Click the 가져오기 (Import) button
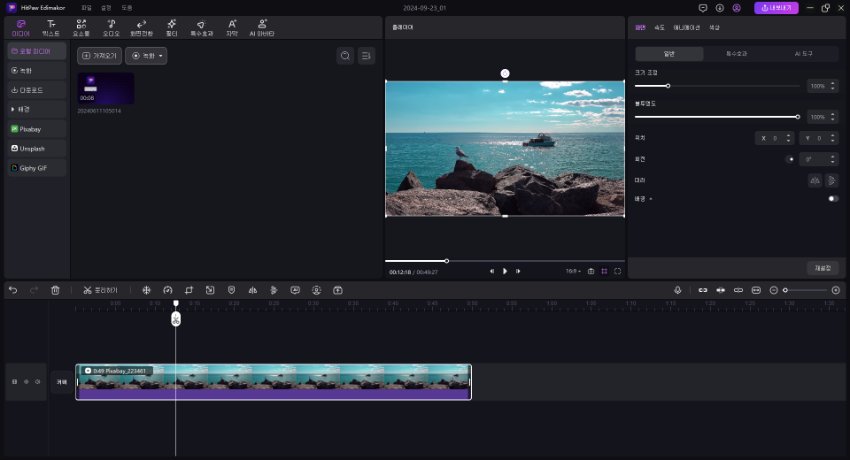850x460 pixels. [99, 56]
